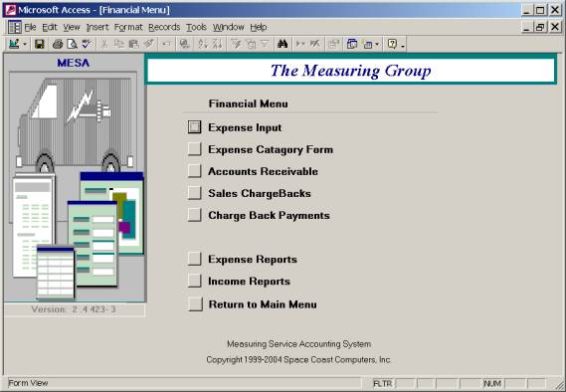Click the Save icon in the toolbar
The image size is (566, 392).
click(x=39, y=45)
